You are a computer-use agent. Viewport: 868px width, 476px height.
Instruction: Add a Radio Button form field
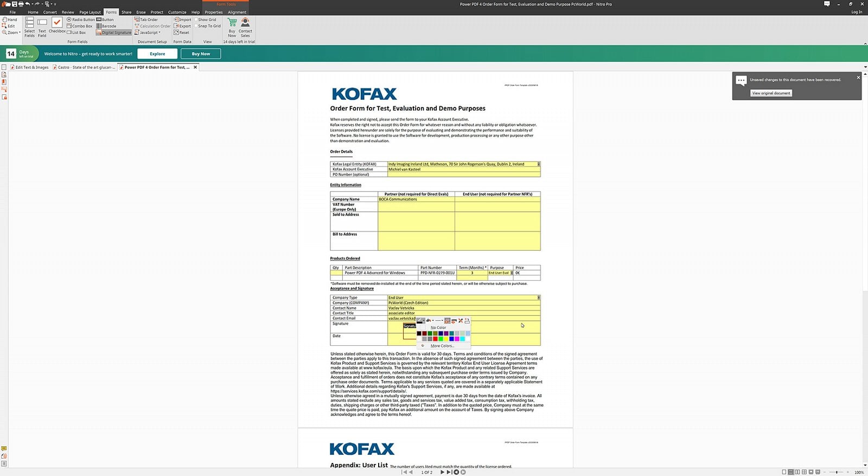tap(81, 20)
